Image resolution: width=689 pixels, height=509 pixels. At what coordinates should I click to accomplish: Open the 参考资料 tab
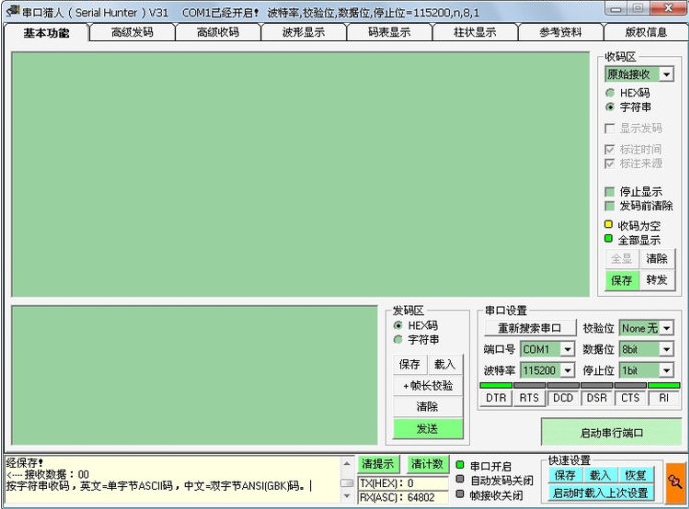click(561, 32)
